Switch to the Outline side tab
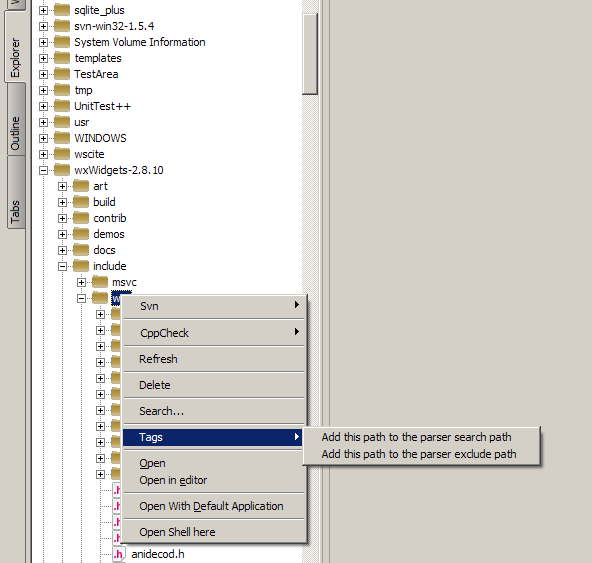Screen dimensions: 592x563 tap(16, 133)
